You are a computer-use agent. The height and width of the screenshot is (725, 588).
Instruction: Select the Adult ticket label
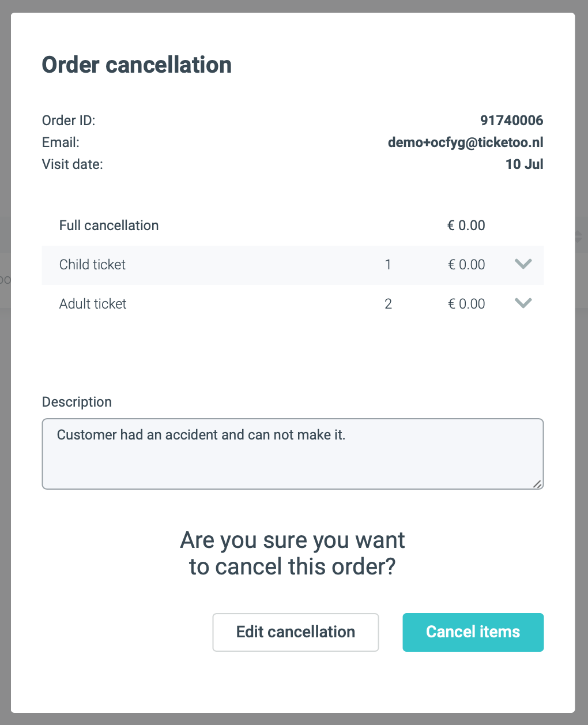93,304
